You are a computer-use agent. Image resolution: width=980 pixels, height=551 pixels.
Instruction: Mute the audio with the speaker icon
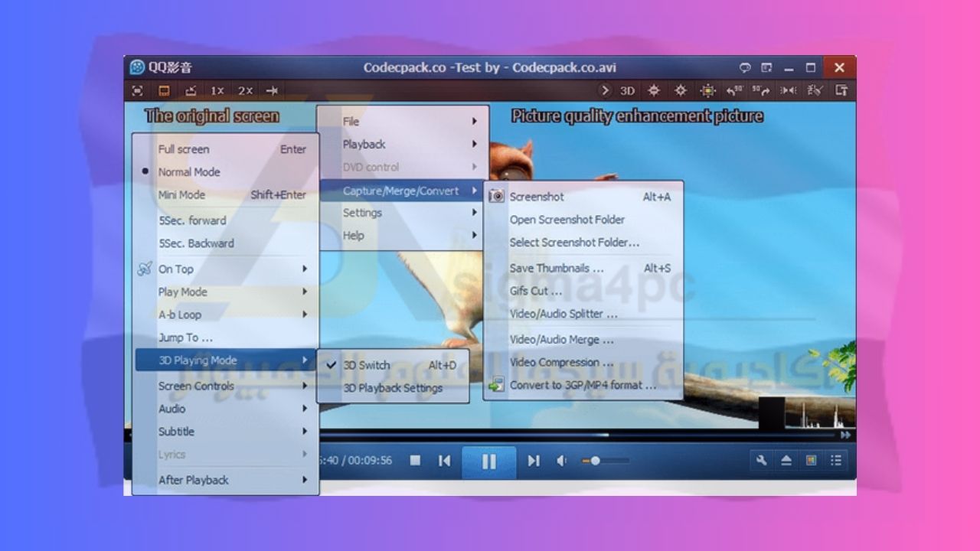point(561,461)
